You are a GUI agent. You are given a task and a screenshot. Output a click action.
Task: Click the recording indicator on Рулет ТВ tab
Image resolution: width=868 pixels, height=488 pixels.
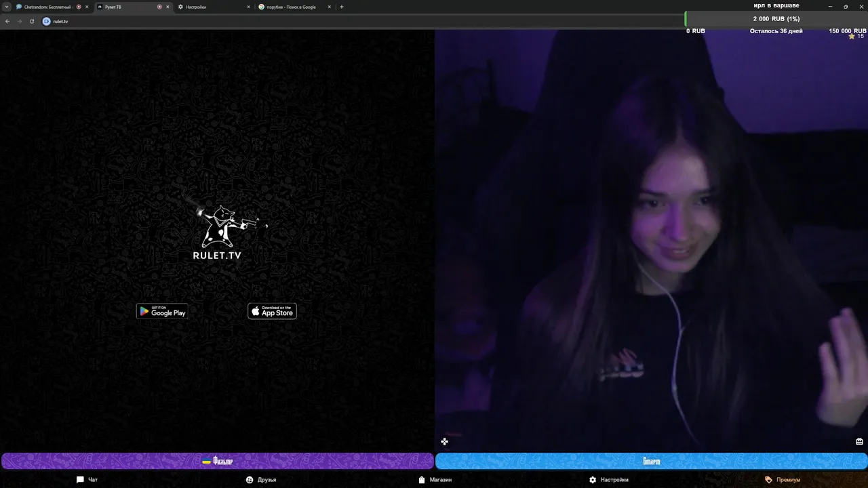tap(159, 7)
